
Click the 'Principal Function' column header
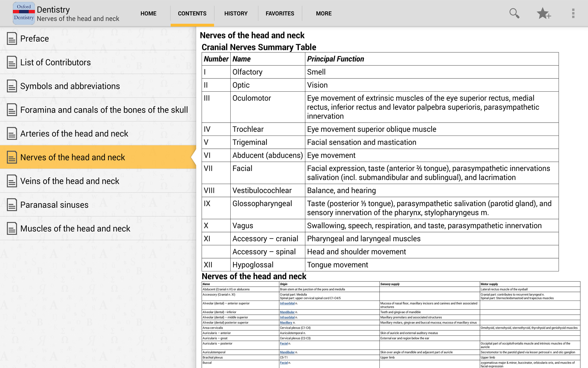[x=432, y=59]
